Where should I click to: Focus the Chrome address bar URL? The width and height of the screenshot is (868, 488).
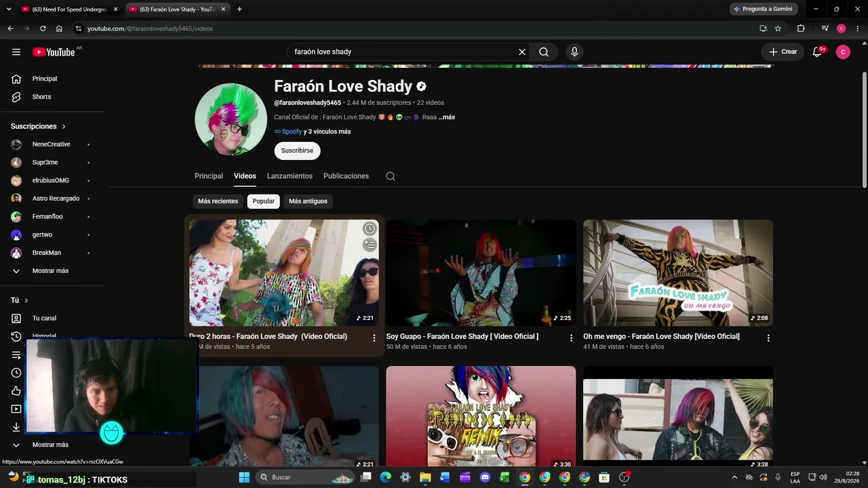click(150, 28)
